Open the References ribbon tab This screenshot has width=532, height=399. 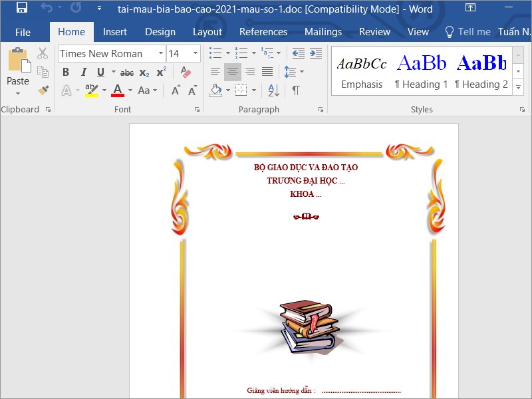(x=263, y=31)
